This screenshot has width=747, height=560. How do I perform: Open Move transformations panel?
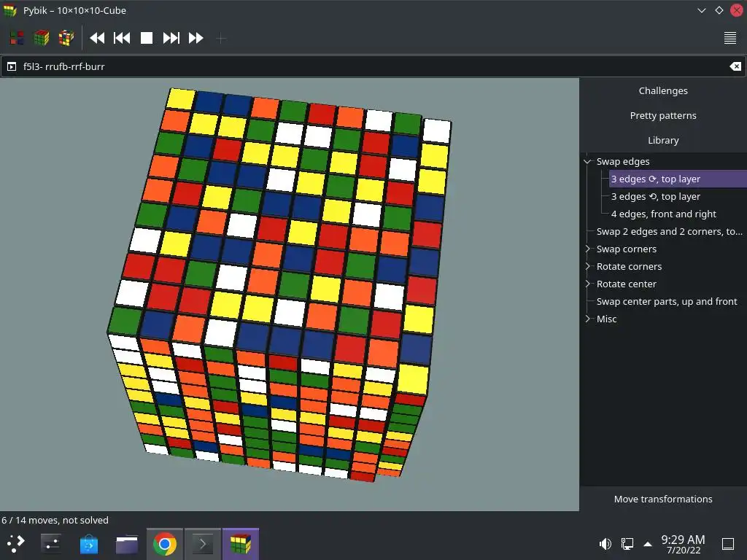pyautogui.click(x=663, y=499)
